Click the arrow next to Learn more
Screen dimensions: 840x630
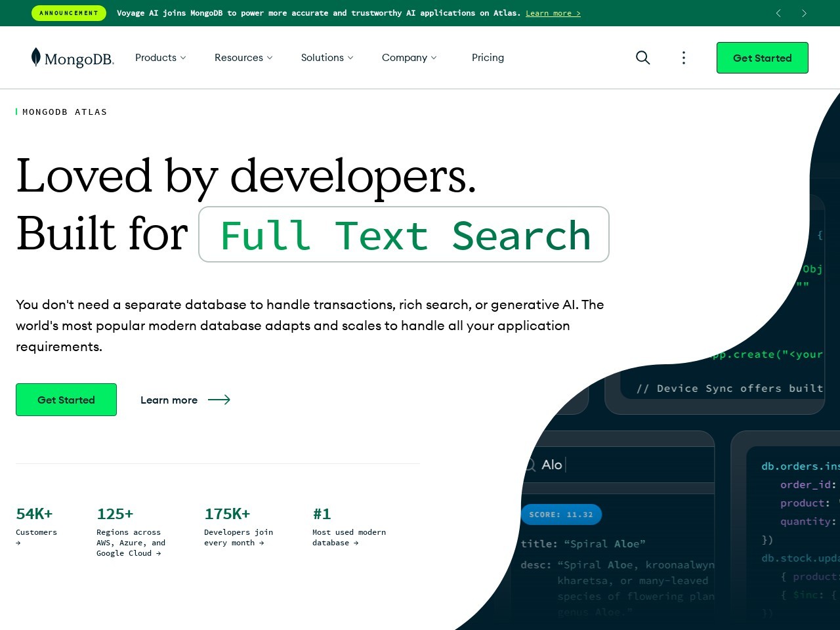pos(219,400)
